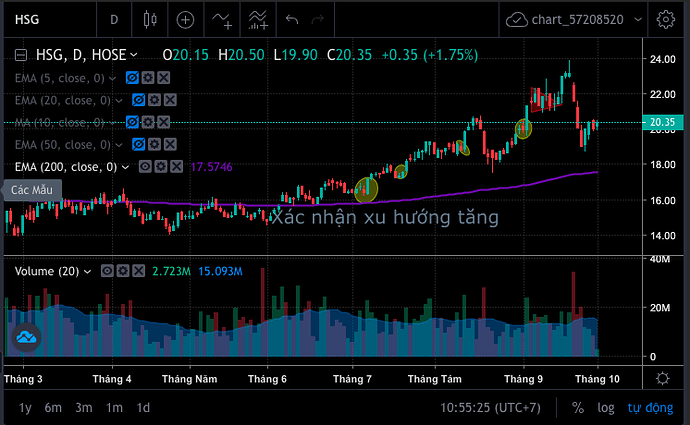Click the EMA 200 value 17.5746
Screen dimensions: 690x425
coord(211,167)
